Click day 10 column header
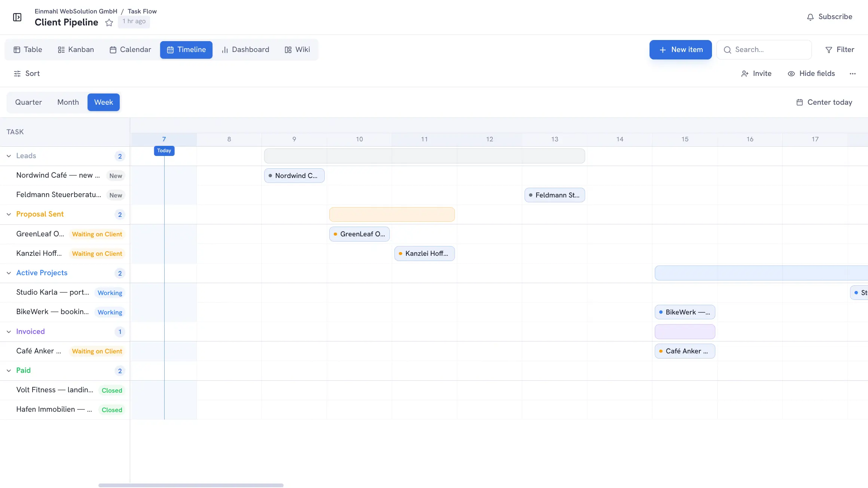 [x=359, y=139]
